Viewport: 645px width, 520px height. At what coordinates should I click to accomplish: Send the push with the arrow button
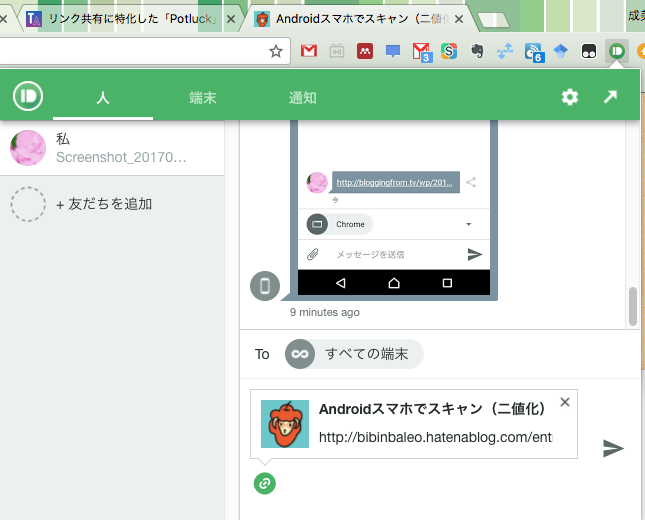click(613, 448)
